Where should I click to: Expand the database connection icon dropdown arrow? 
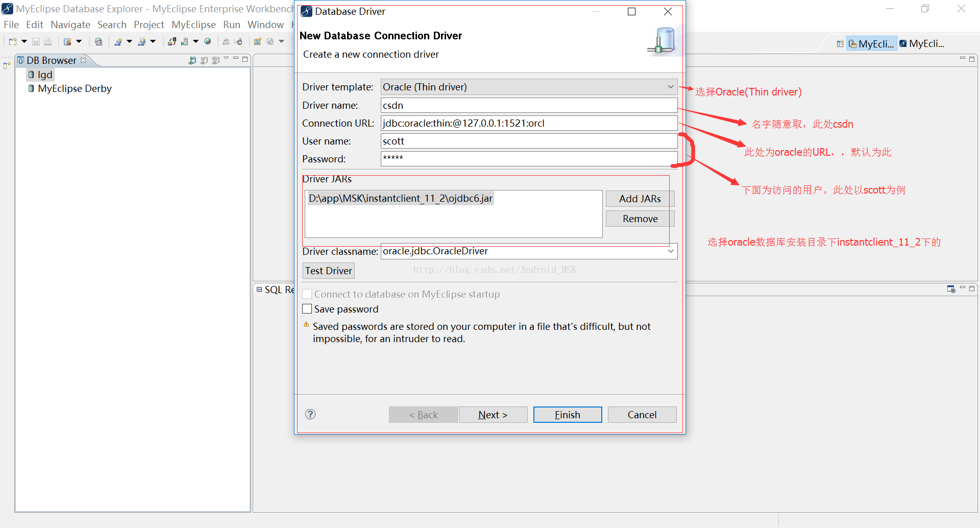coord(79,42)
